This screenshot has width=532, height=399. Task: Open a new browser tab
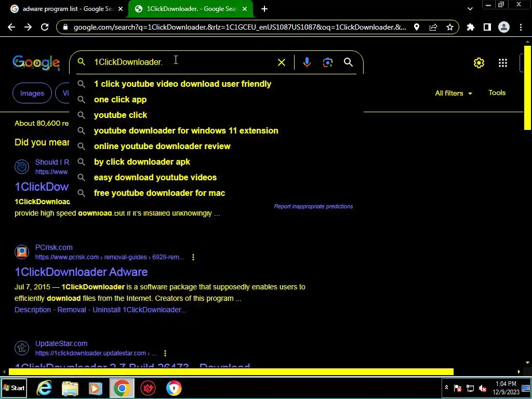(x=264, y=9)
